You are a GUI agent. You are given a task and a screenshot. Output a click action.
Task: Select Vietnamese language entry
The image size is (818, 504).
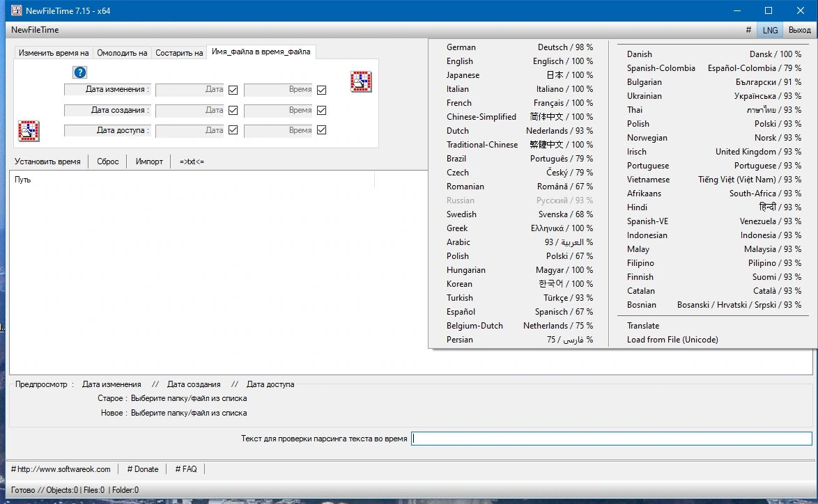click(x=713, y=180)
